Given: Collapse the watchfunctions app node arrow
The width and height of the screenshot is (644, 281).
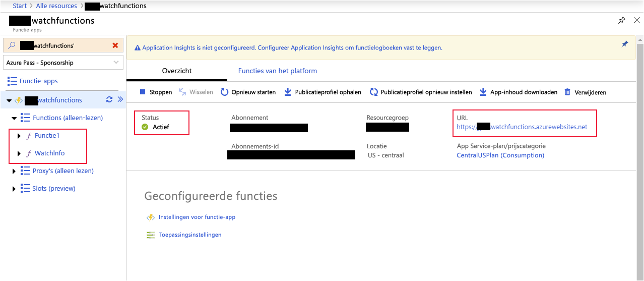Looking at the screenshot, I should 9,100.
